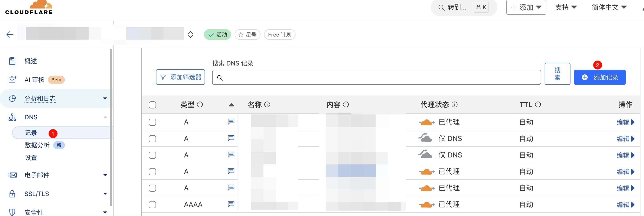This screenshot has height=216, width=644.
Task: Check the third A record checkbox
Action: click(x=152, y=155)
